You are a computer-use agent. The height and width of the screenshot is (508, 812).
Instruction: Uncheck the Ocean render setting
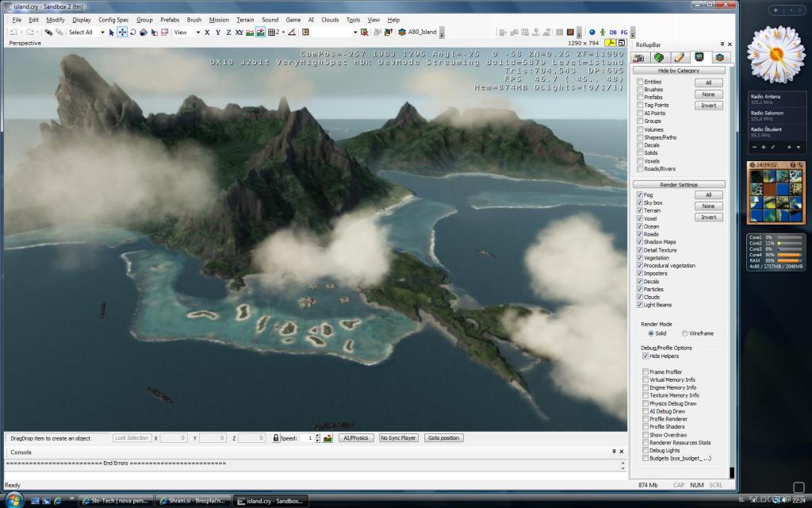(x=640, y=226)
